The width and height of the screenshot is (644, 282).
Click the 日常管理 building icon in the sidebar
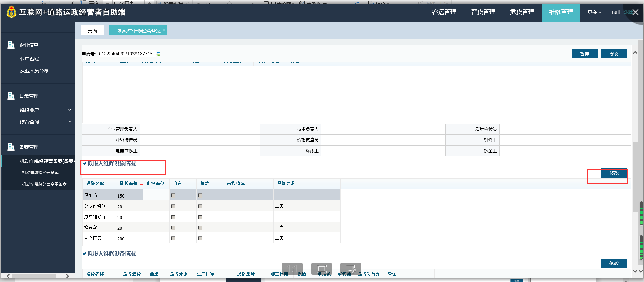click(11, 96)
